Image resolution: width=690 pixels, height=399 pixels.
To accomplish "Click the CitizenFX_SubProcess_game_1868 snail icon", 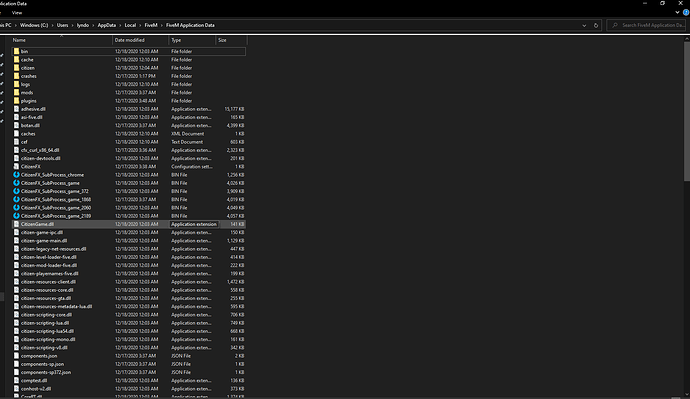I will tap(16, 199).
